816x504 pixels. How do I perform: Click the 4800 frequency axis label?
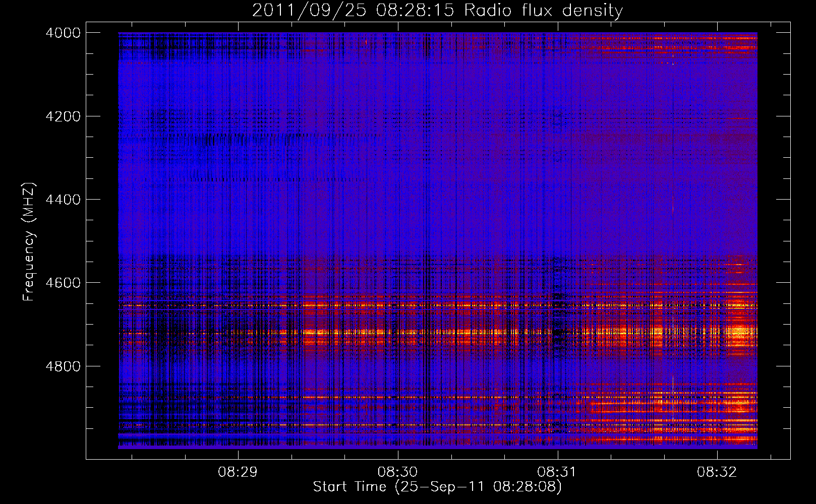tap(63, 366)
